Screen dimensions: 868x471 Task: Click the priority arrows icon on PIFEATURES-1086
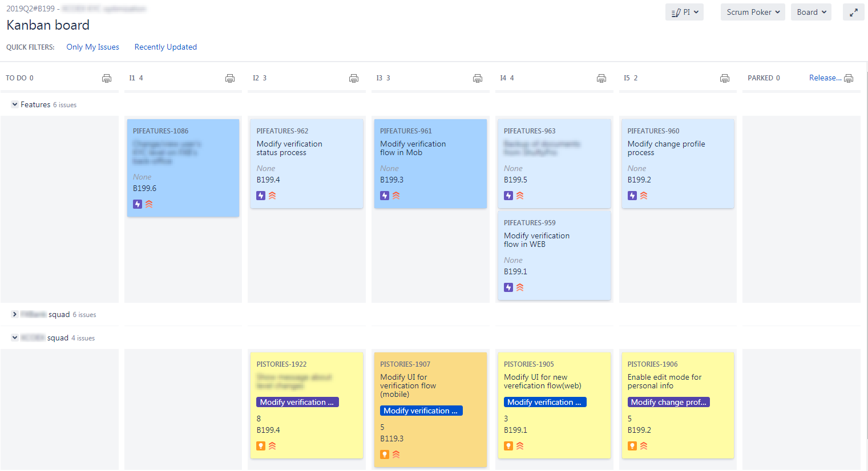149,204
